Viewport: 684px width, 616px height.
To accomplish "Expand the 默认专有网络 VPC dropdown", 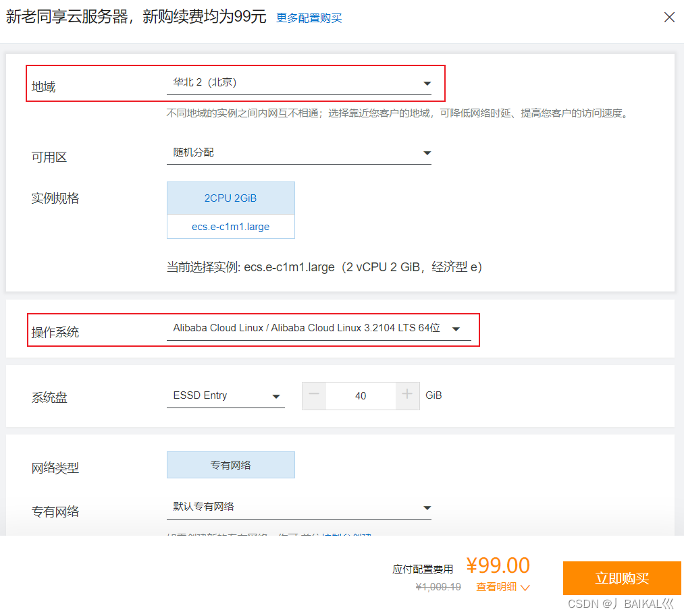I will [x=299, y=507].
